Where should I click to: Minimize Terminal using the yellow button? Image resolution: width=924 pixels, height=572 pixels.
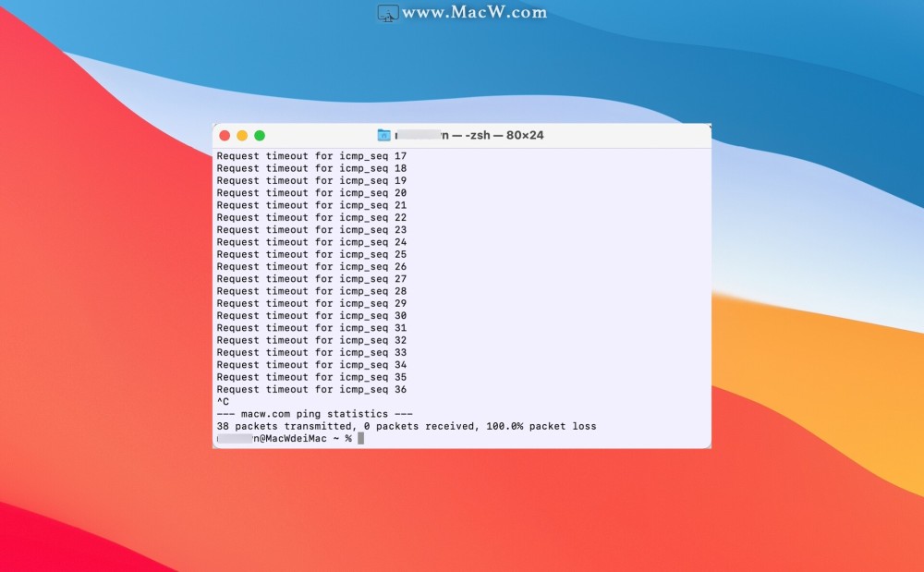[241, 136]
